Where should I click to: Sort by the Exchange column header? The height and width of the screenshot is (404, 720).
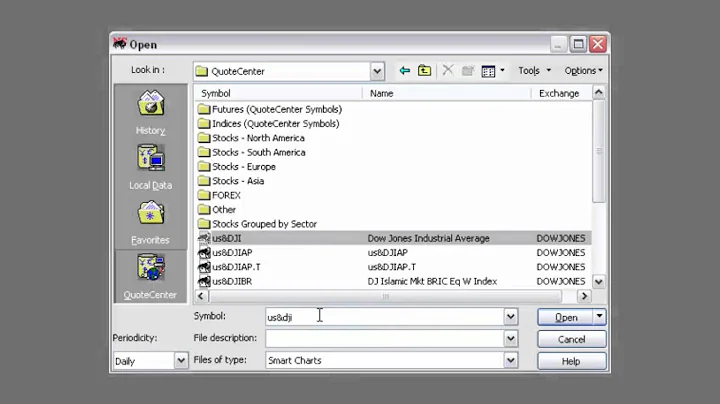pyautogui.click(x=562, y=93)
